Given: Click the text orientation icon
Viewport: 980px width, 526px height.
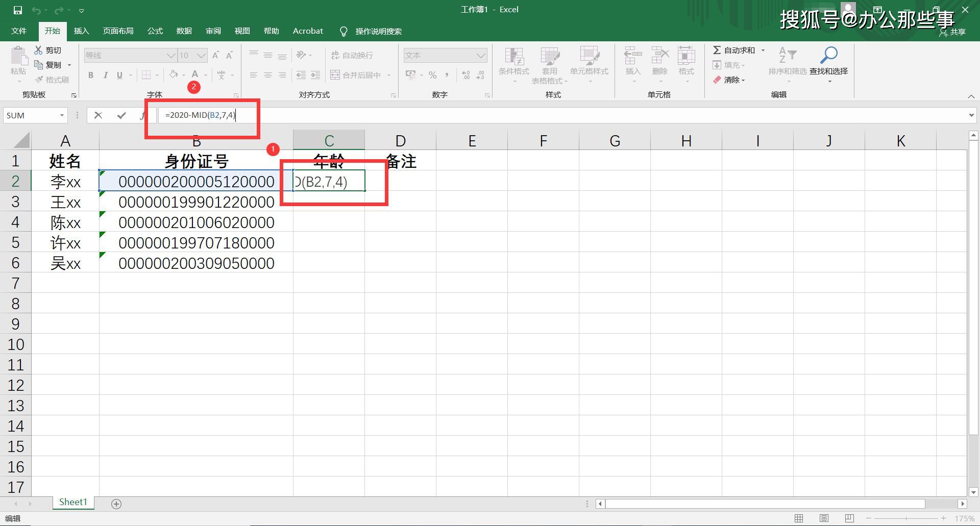Looking at the screenshot, I should tap(301, 55).
